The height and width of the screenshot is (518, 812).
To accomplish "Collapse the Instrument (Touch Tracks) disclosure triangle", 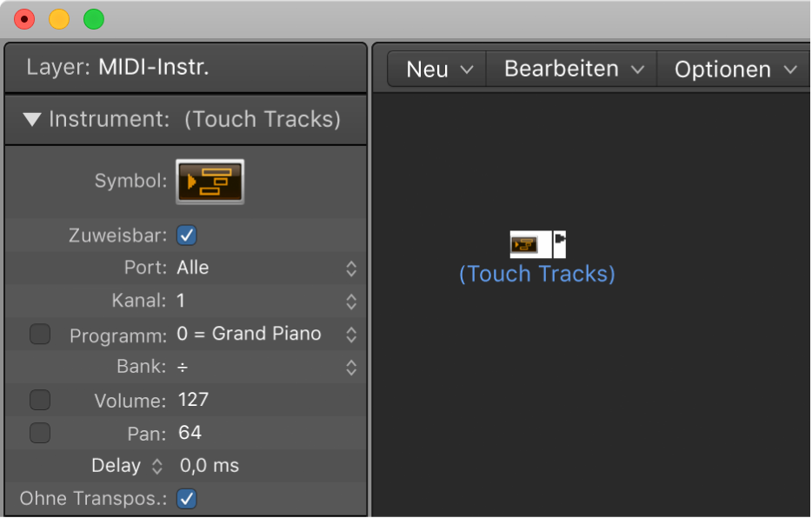I will (32, 119).
